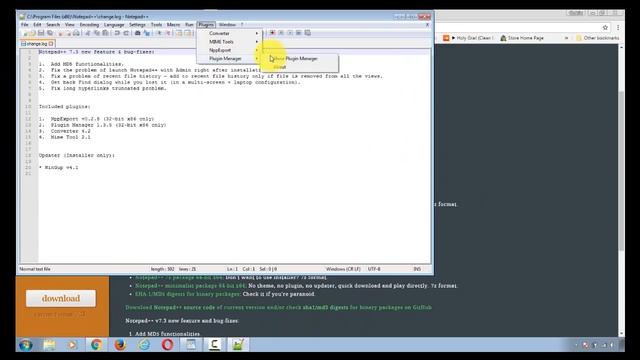Click the New file toolbar icon
The width and height of the screenshot is (640, 360).
pyautogui.click(x=25, y=33)
